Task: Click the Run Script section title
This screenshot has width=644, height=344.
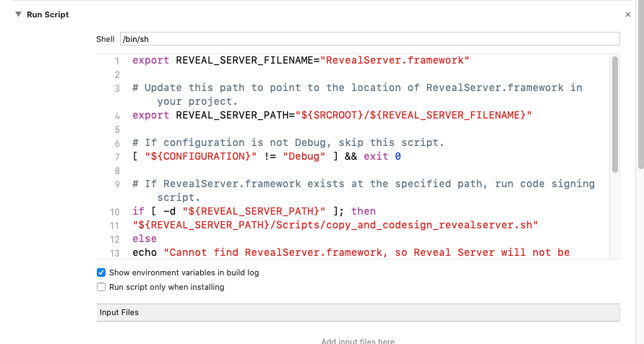Action: click(48, 14)
